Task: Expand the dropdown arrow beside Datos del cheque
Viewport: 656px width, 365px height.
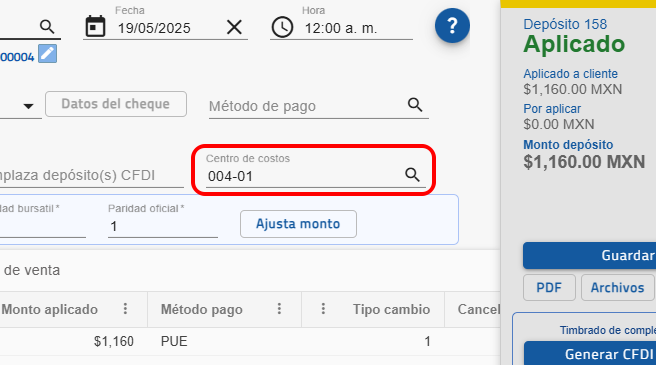Action: point(28,106)
